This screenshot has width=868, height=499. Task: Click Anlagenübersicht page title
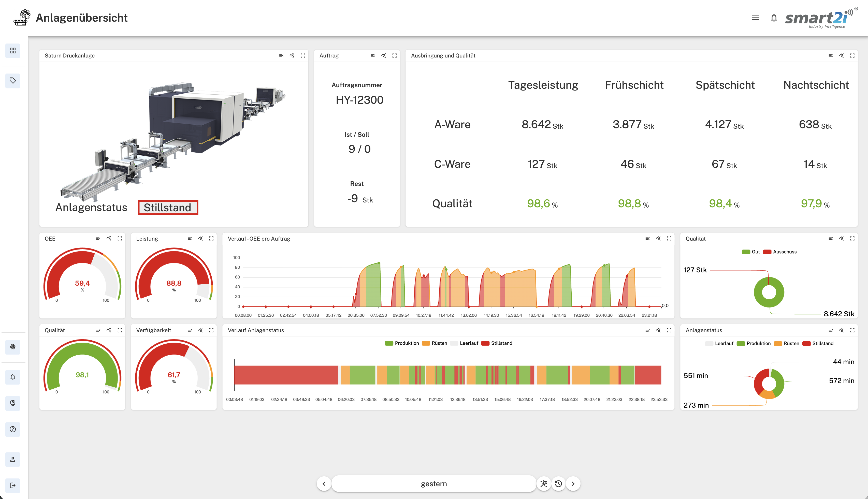coord(82,18)
